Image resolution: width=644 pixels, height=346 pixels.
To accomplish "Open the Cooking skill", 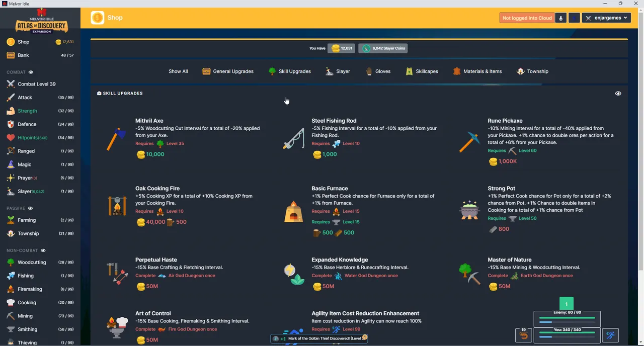I will 40,303.
